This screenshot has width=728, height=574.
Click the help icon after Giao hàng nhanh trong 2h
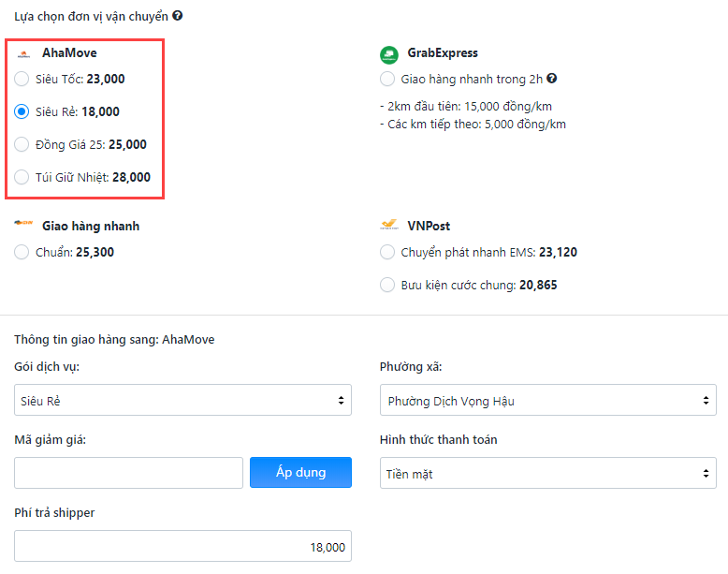point(551,79)
